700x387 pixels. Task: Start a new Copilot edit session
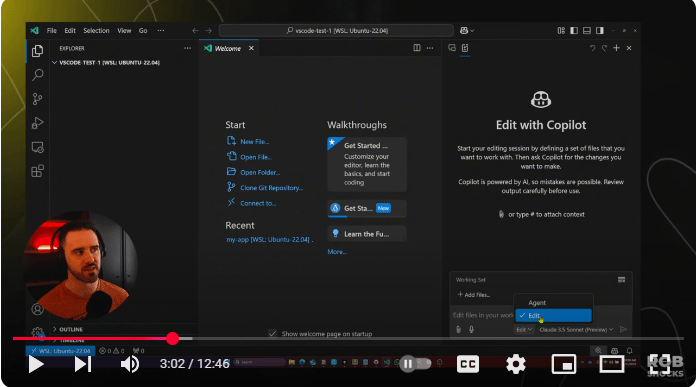pyautogui.click(x=617, y=48)
